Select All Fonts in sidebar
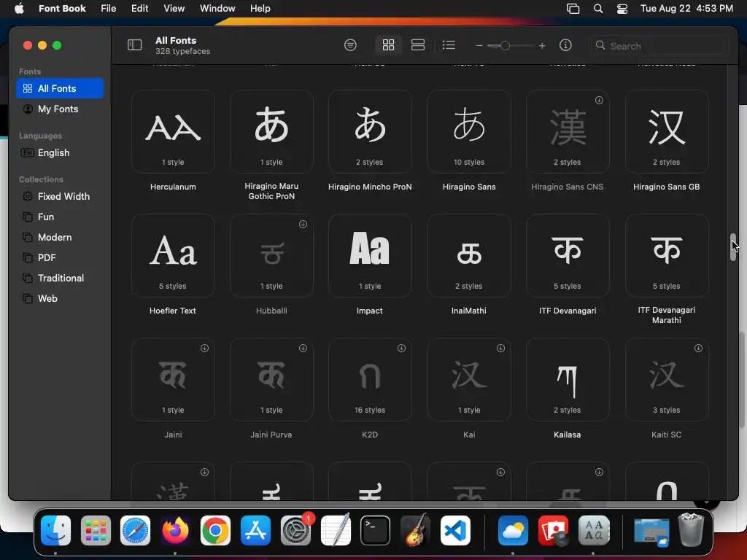Screen dimensions: 747x560 point(60,88)
